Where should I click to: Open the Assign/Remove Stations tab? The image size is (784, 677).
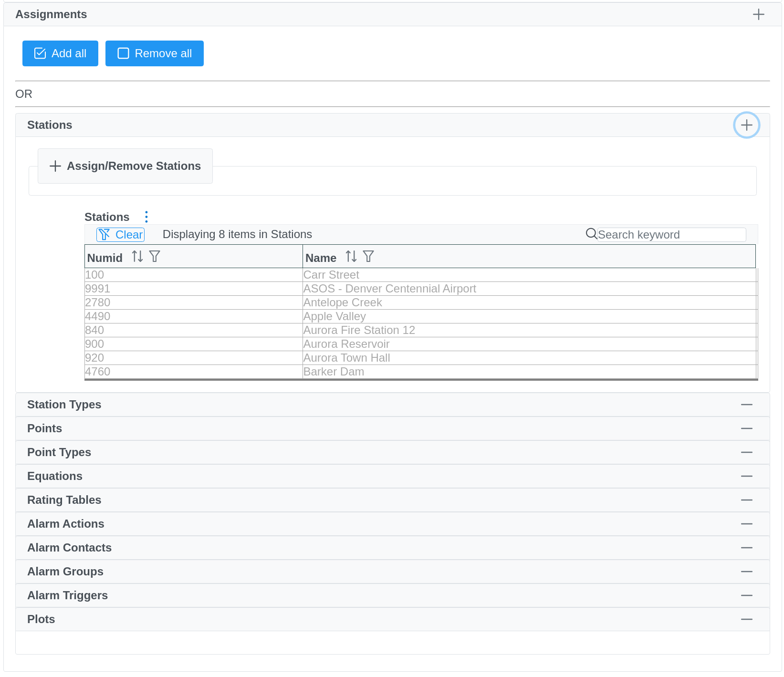tap(125, 166)
